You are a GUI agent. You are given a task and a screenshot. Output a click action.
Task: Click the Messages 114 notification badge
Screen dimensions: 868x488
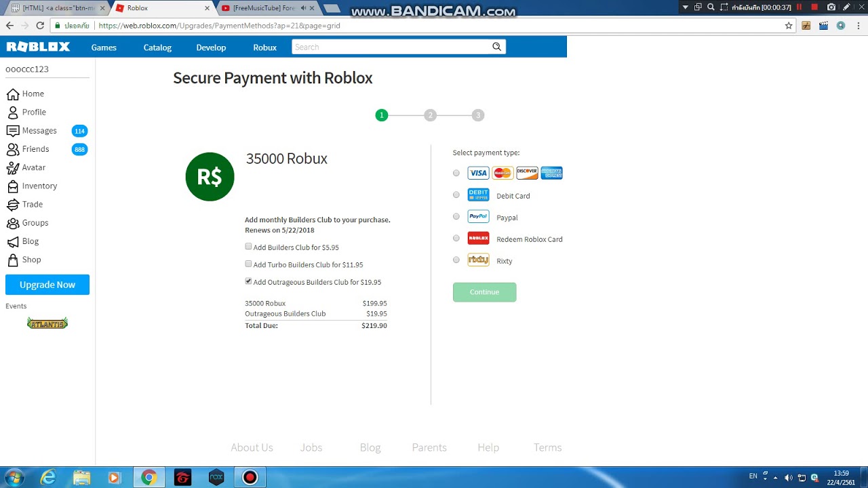tap(79, 131)
